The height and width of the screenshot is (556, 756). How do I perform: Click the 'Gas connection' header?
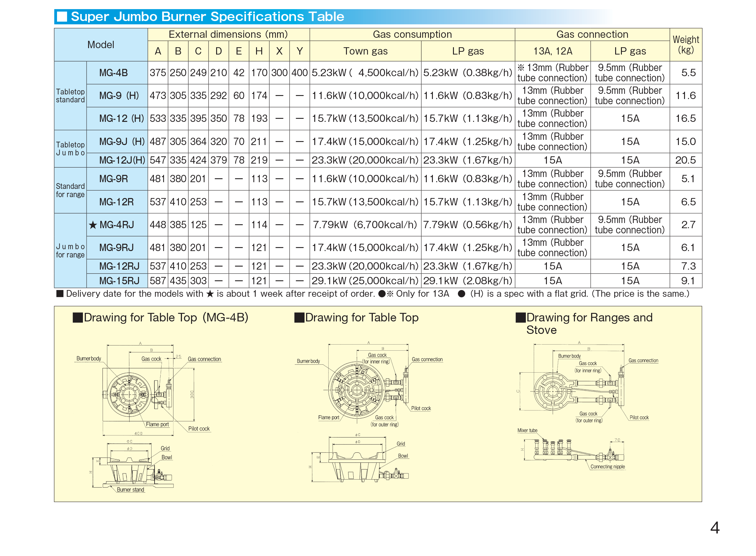click(592, 34)
